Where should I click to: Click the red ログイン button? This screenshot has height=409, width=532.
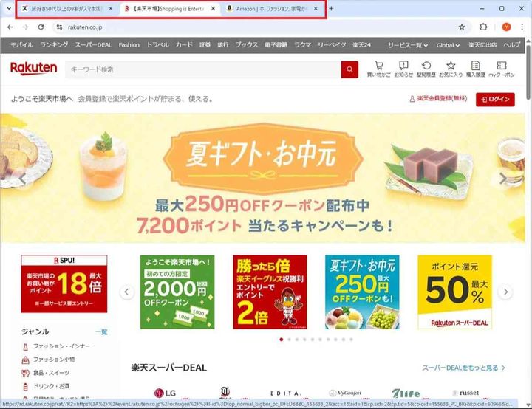pyautogui.click(x=495, y=100)
